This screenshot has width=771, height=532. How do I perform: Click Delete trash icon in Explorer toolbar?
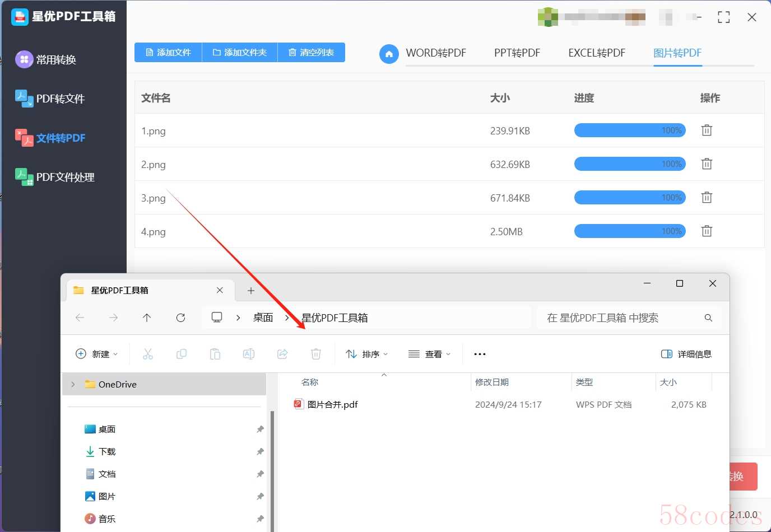pos(316,354)
